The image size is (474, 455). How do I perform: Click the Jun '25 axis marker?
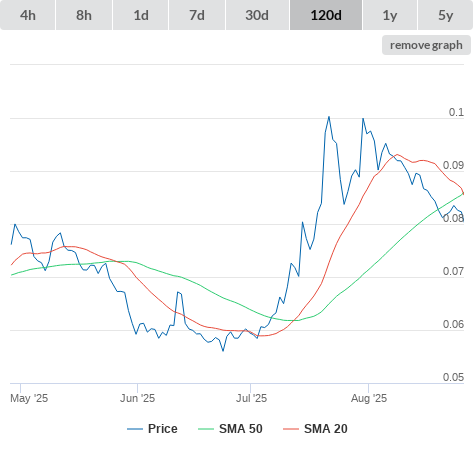pos(137,398)
